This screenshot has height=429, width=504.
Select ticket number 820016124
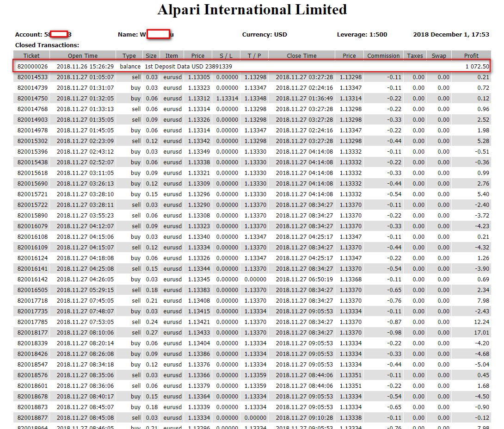click(32, 258)
